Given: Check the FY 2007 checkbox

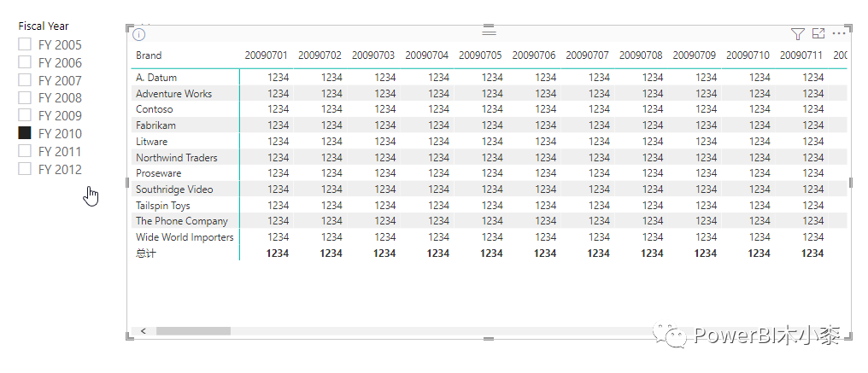Looking at the screenshot, I should click(25, 79).
